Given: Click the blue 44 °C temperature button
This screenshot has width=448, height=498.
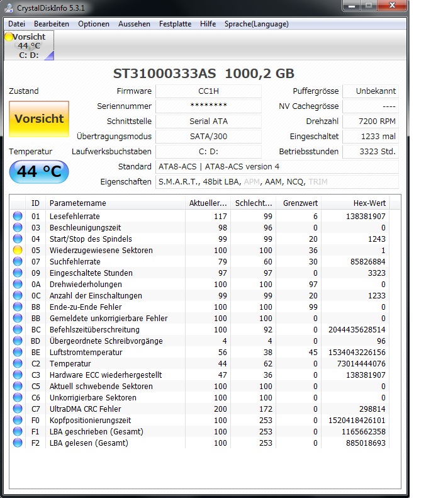Looking at the screenshot, I should tap(39, 171).
